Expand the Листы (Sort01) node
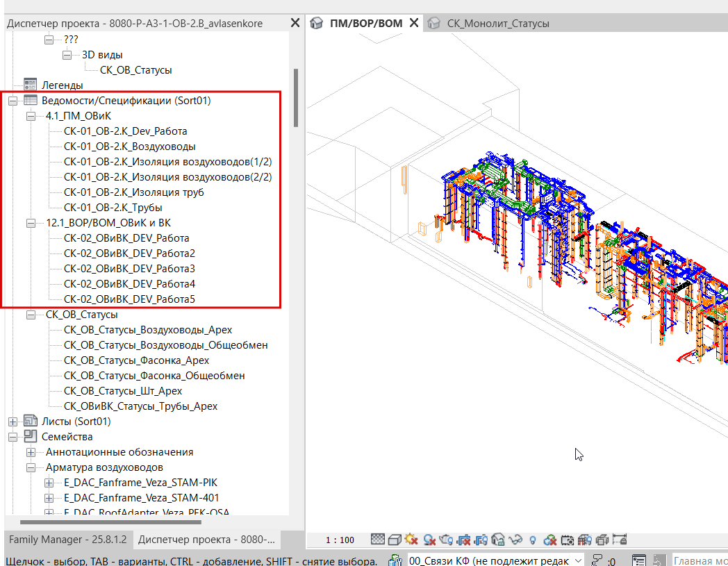 tap(13, 422)
